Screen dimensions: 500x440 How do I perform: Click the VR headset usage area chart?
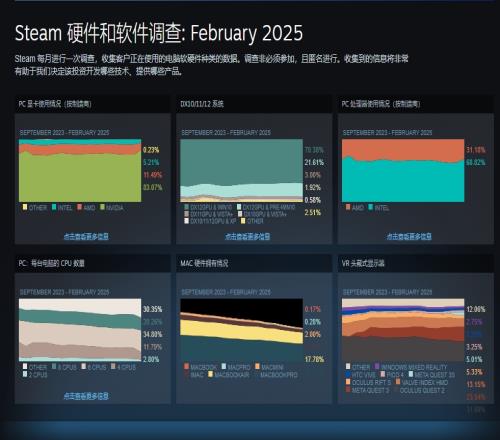[x=403, y=330]
